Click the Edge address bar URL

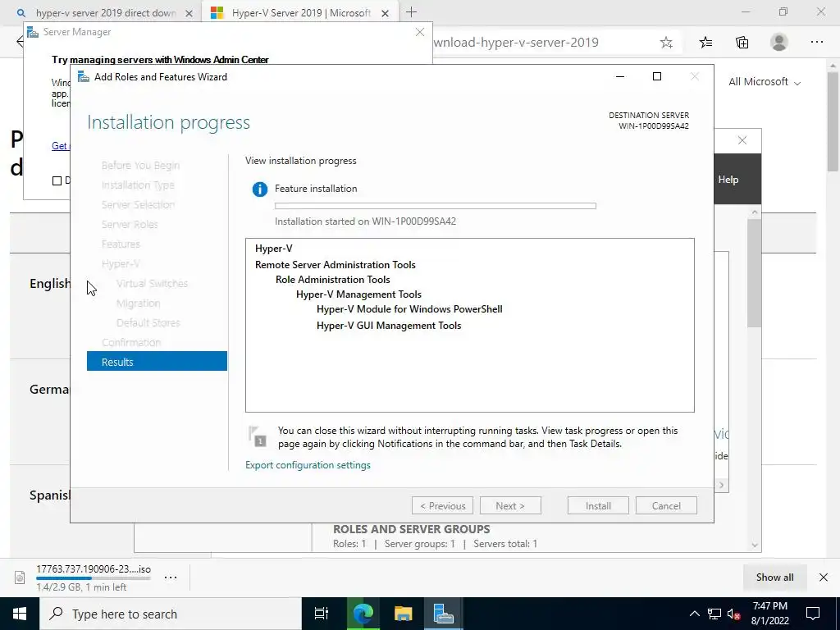pos(516,43)
